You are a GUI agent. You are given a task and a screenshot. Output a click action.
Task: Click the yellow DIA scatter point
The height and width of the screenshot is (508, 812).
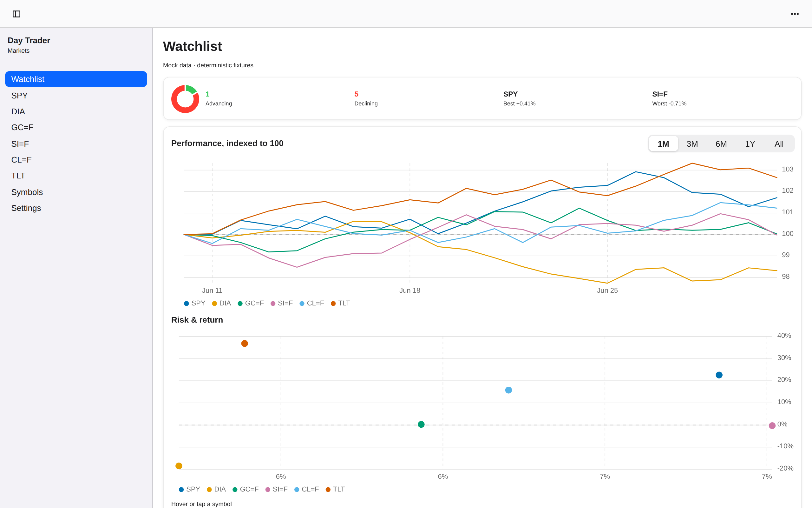pyautogui.click(x=179, y=466)
